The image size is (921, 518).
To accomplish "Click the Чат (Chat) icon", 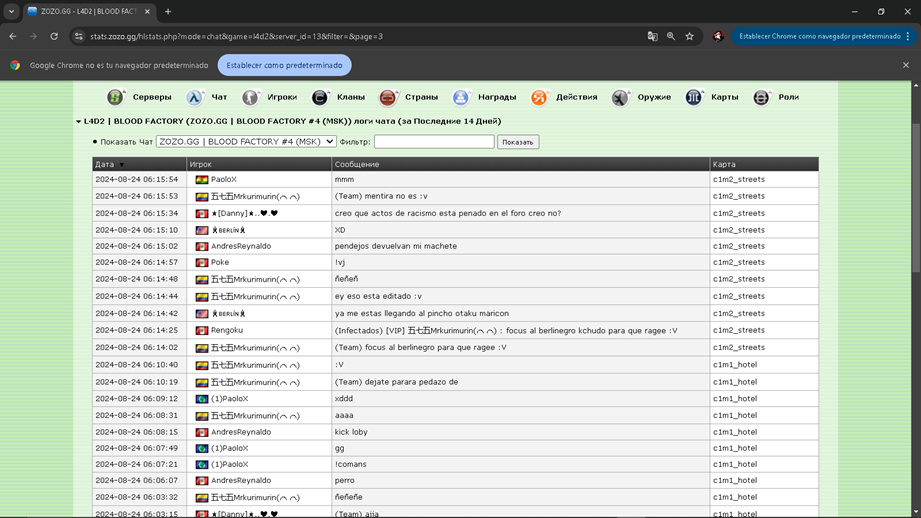I will 195,97.
